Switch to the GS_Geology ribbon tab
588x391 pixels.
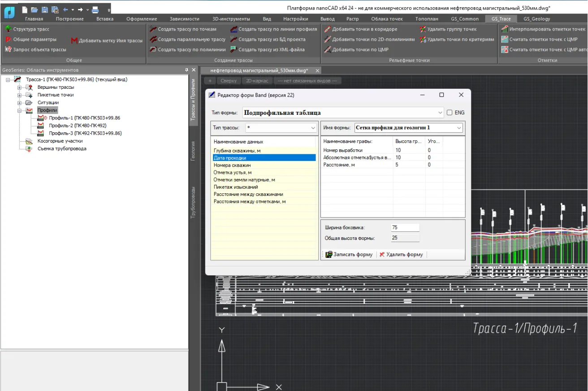536,19
